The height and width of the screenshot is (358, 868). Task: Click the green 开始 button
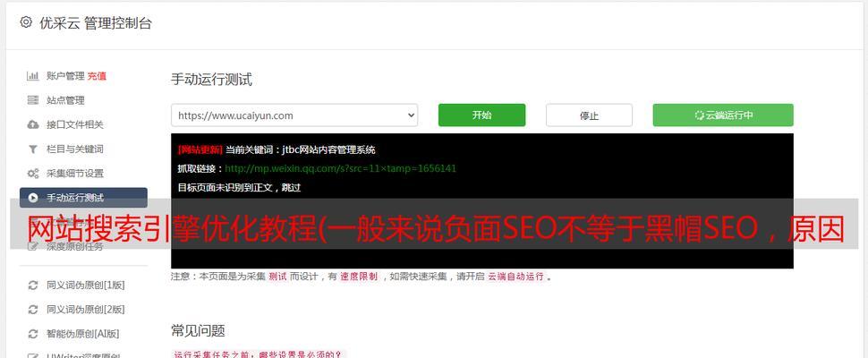[x=481, y=115]
